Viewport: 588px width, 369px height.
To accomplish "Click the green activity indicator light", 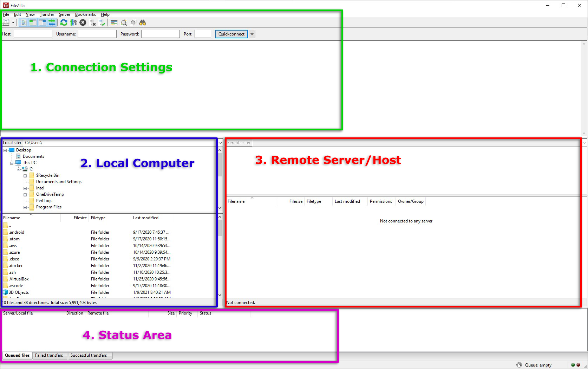I will point(573,365).
